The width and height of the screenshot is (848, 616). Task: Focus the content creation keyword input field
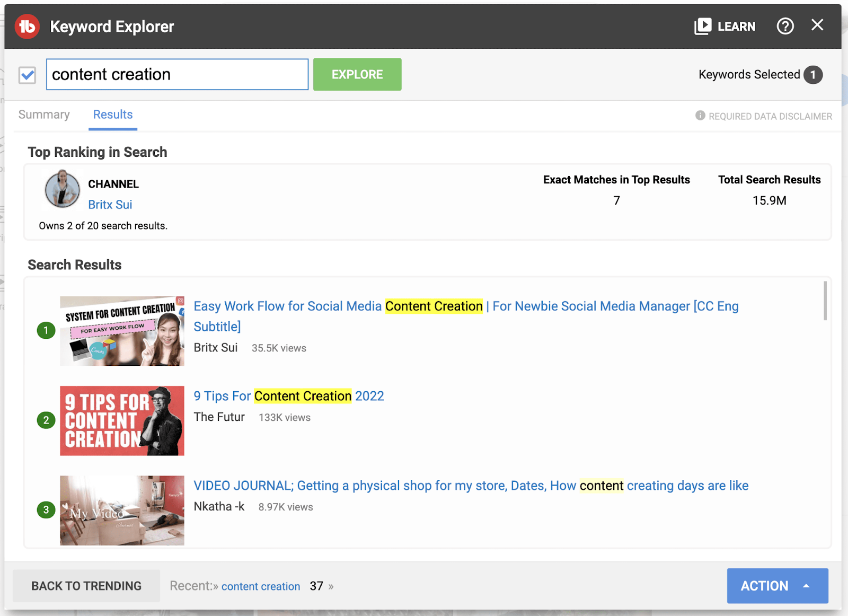click(x=178, y=74)
